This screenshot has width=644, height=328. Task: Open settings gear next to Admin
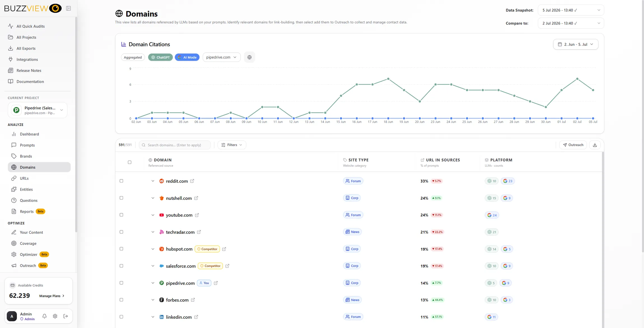(55, 316)
